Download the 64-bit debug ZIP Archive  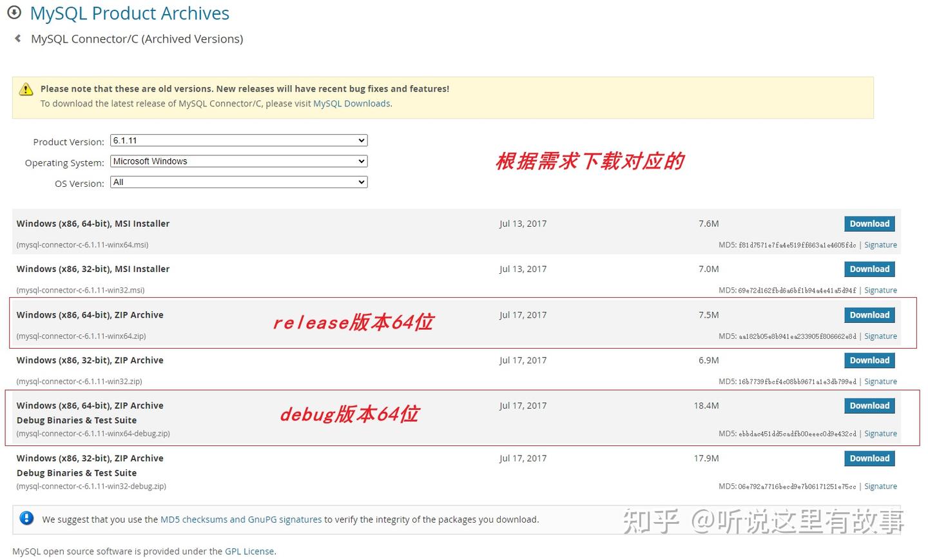click(869, 405)
